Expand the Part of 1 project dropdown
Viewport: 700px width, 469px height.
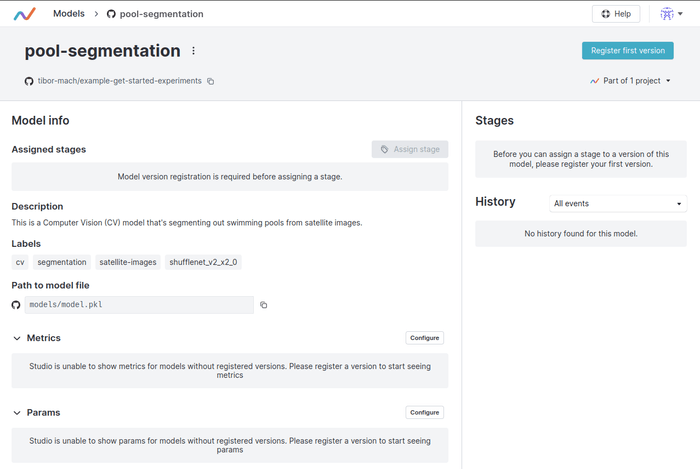click(x=630, y=81)
